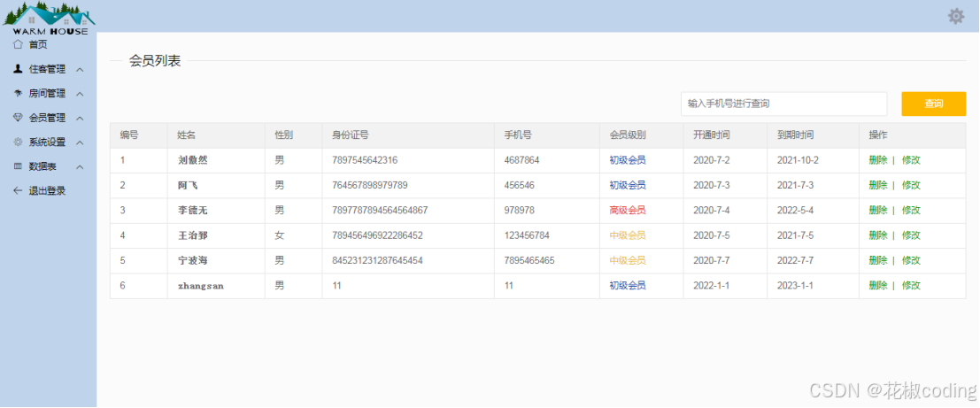Click 中级会员 in 宁波海's row
Viewport: 980px width, 408px height.
[x=628, y=260]
